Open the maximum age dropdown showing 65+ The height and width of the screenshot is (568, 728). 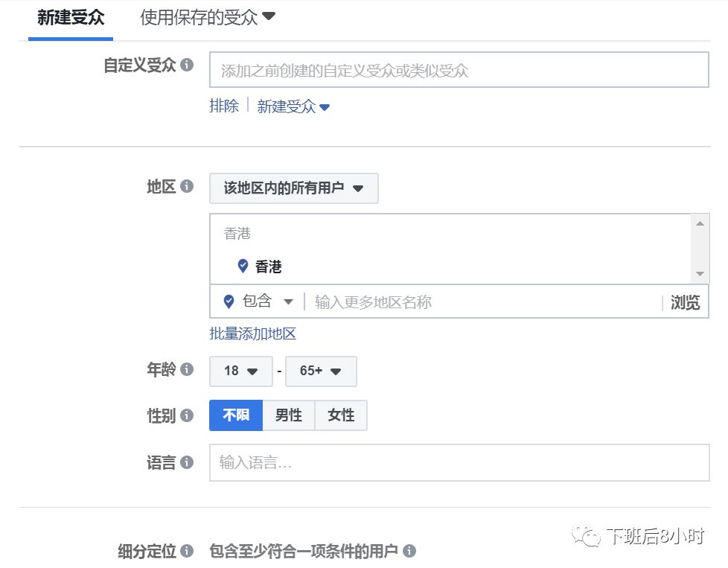click(x=321, y=371)
